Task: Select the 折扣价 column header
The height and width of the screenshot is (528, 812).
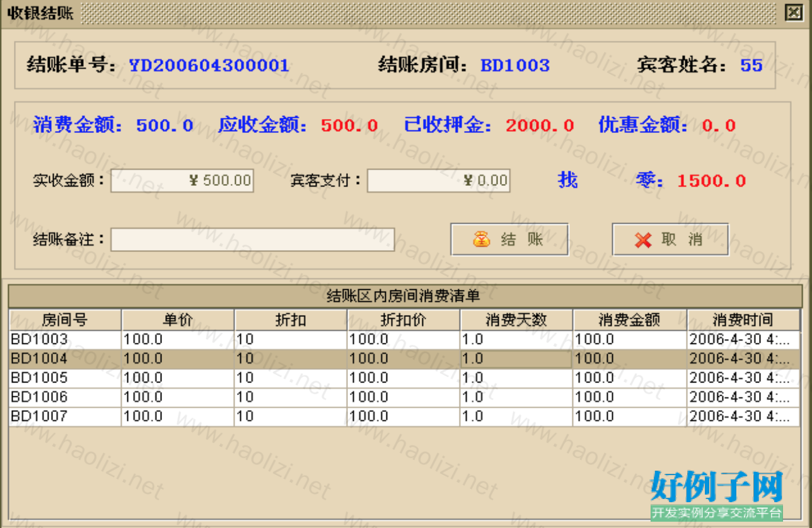Action: [403, 320]
